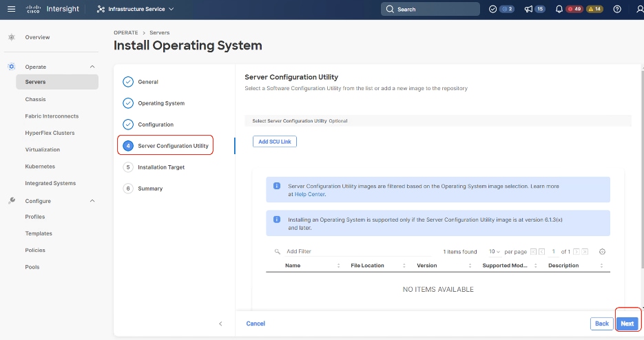Open Kubernetes in sidebar
The height and width of the screenshot is (340, 644).
(40, 167)
